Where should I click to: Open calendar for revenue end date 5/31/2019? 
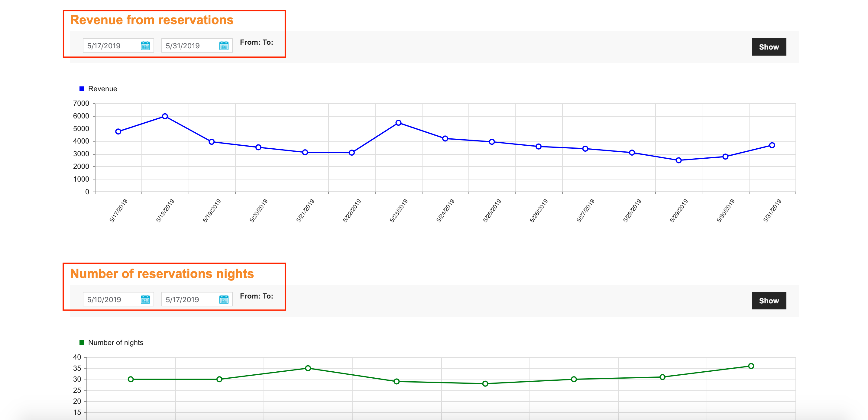[x=224, y=46]
